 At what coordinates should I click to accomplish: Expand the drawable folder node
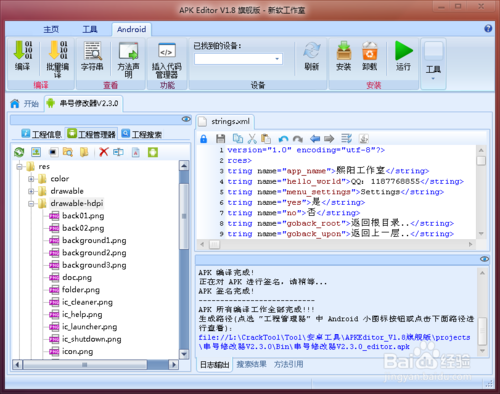[x=31, y=191]
